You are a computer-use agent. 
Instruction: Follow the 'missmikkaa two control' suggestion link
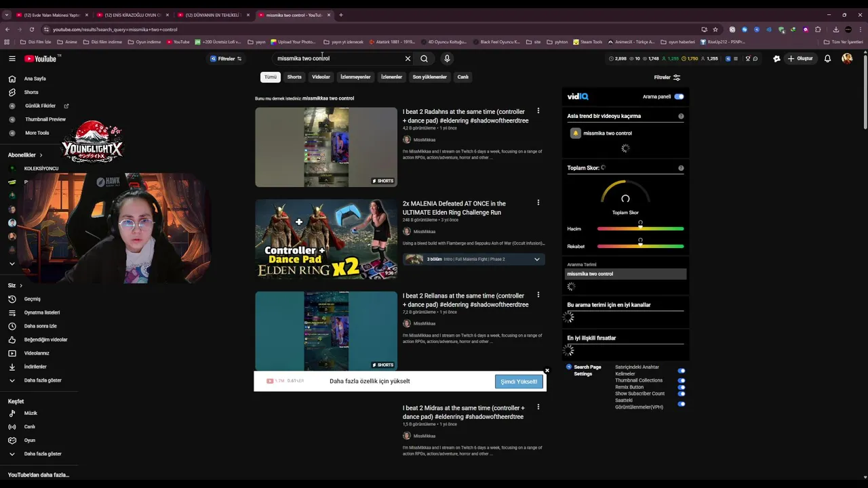(x=328, y=98)
